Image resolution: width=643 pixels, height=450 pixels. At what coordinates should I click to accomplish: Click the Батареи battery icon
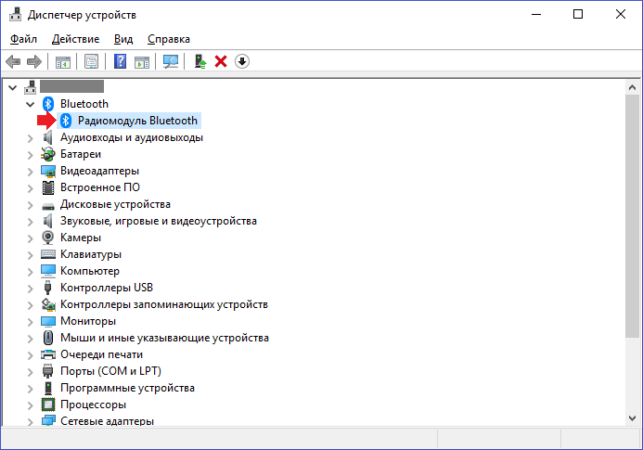pos(48,154)
